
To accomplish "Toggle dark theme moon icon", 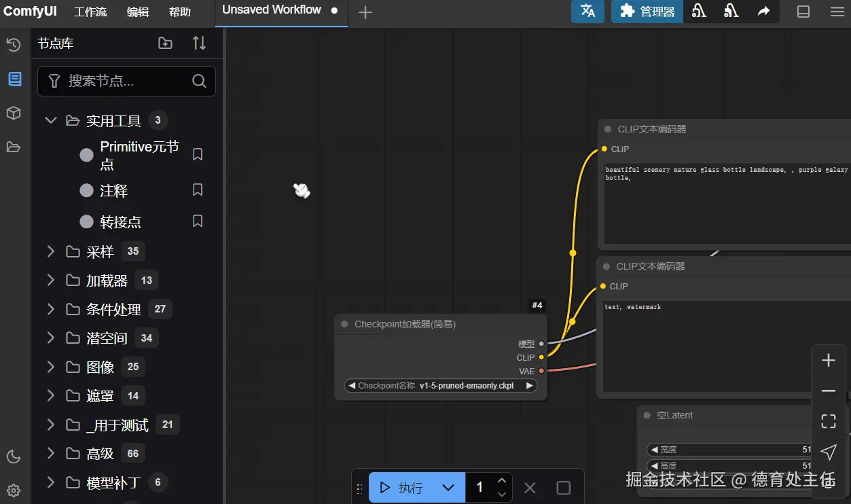I will [14, 456].
